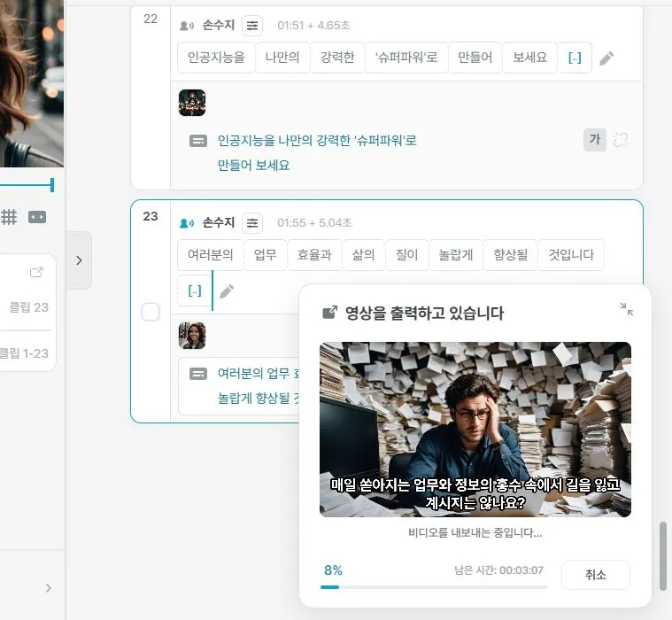Viewport: 672px width, 620px height.
Task: Click speaker voice icon in clip 23
Action: click(x=187, y=223)
